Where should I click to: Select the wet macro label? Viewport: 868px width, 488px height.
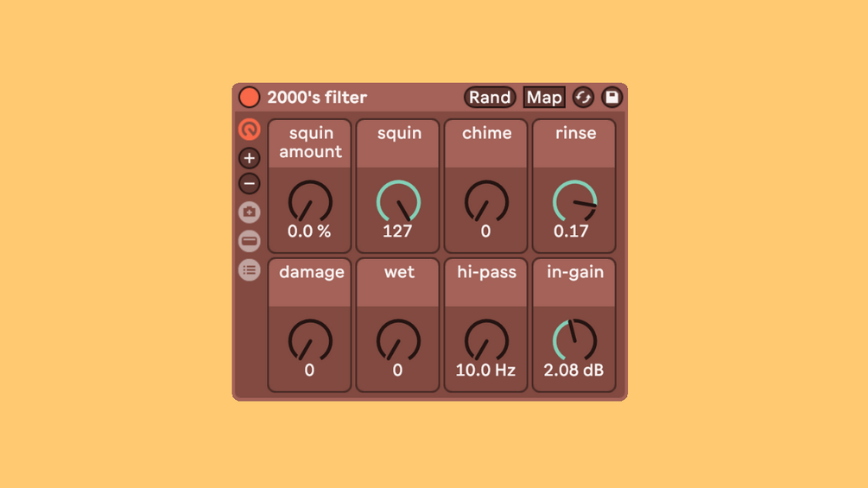point(399,272)
